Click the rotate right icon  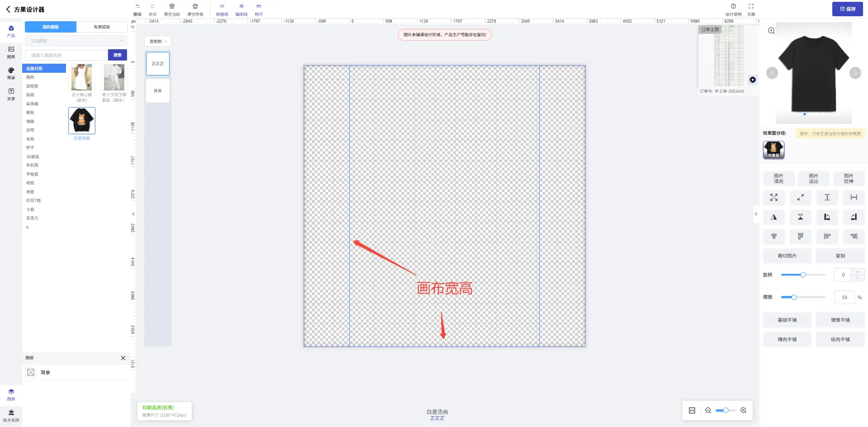[x=854, y=217]
